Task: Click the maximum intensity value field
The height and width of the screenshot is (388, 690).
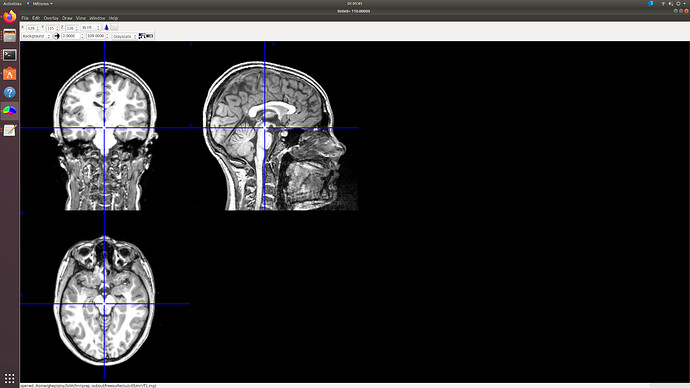Action: pyautogui.click(x=97, y=36)
